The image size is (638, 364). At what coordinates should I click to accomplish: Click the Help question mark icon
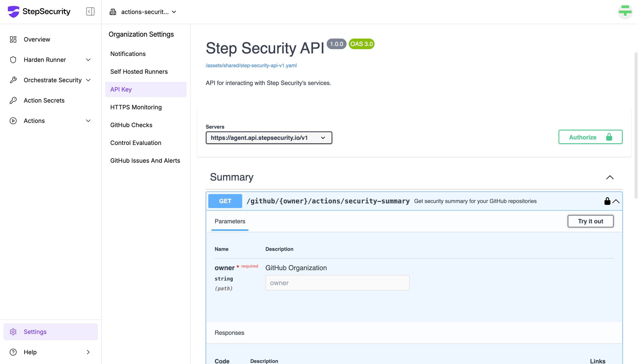tap(13, 352)
